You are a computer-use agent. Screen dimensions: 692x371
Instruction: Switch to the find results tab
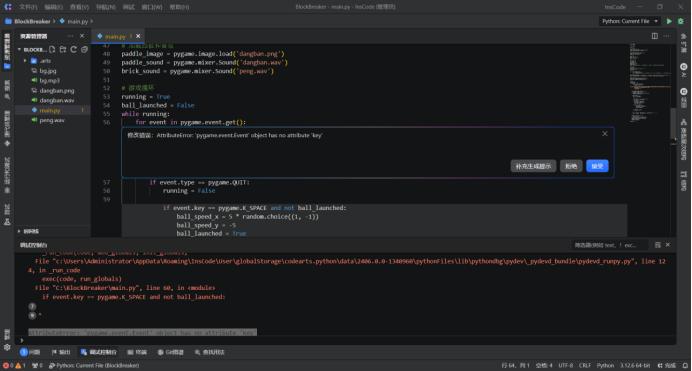point(209,352)
